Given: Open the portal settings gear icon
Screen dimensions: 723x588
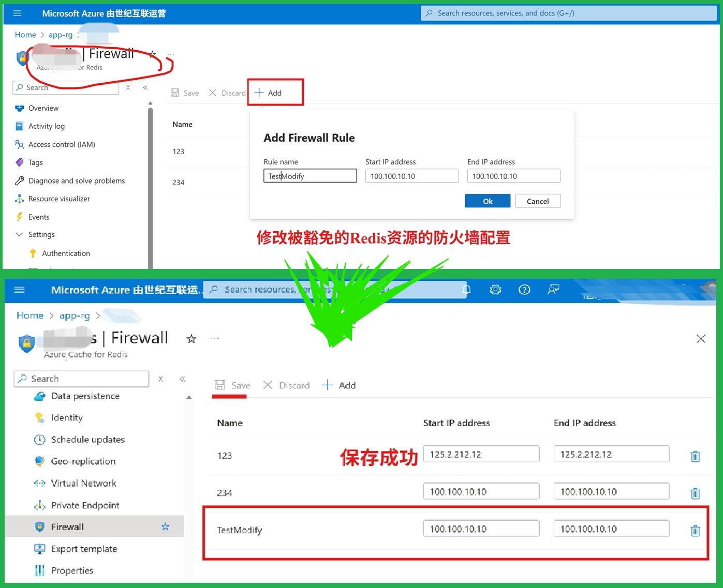Looking at the screenshot, I should point(495,290).
